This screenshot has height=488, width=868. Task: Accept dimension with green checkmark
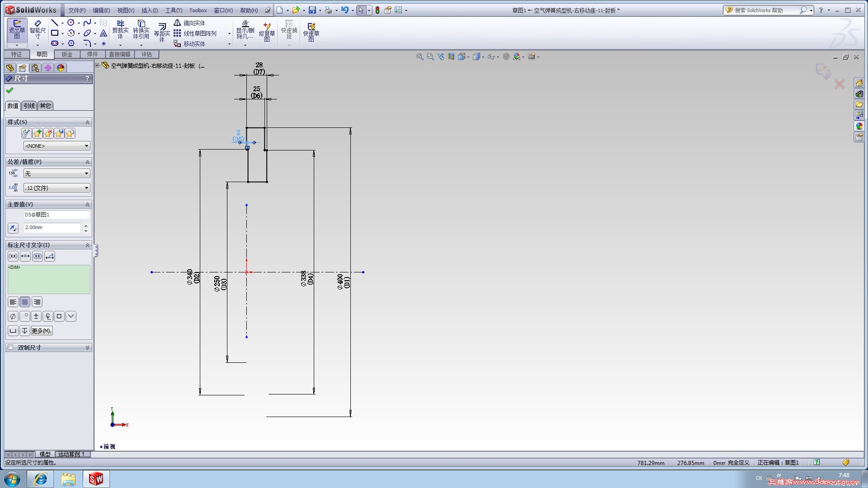tap(9, 90)
